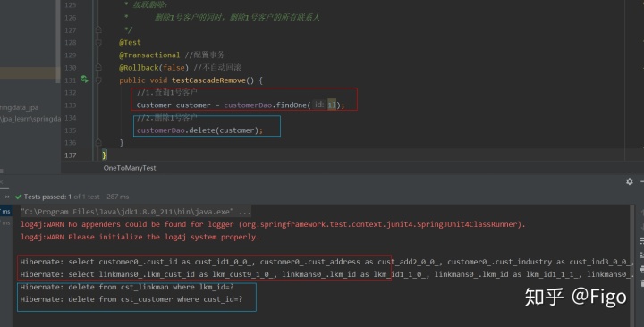Screen dimensions: 644x327
Task: Select the second test result row
Action: tap(6, 222)
